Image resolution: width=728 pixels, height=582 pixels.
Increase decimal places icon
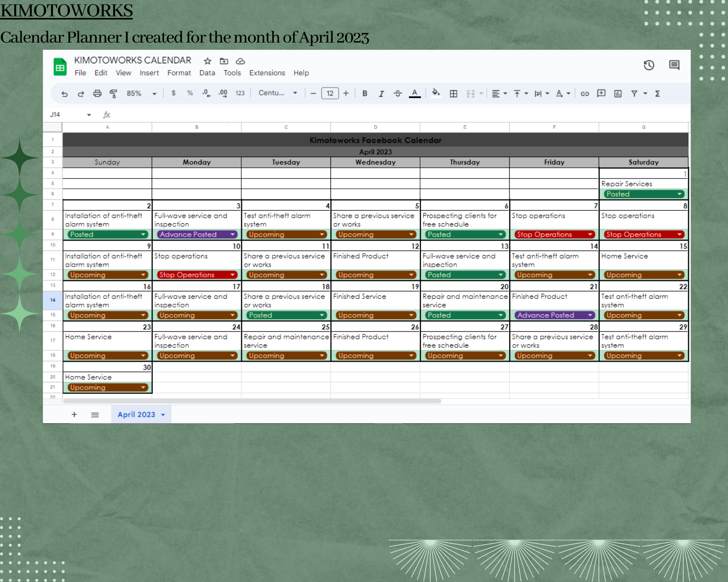pos(223,93)
